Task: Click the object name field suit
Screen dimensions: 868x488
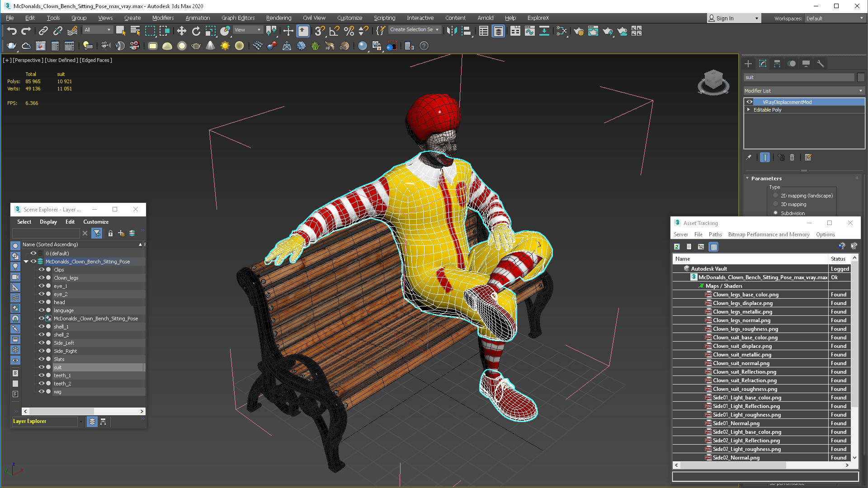Action: [799, 77]
